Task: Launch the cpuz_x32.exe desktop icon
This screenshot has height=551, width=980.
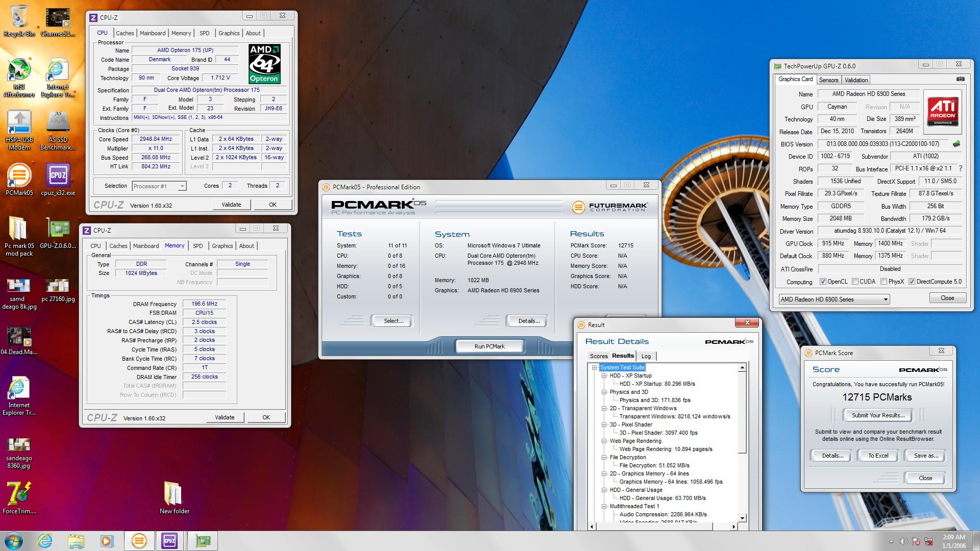Action: (58, 180)
